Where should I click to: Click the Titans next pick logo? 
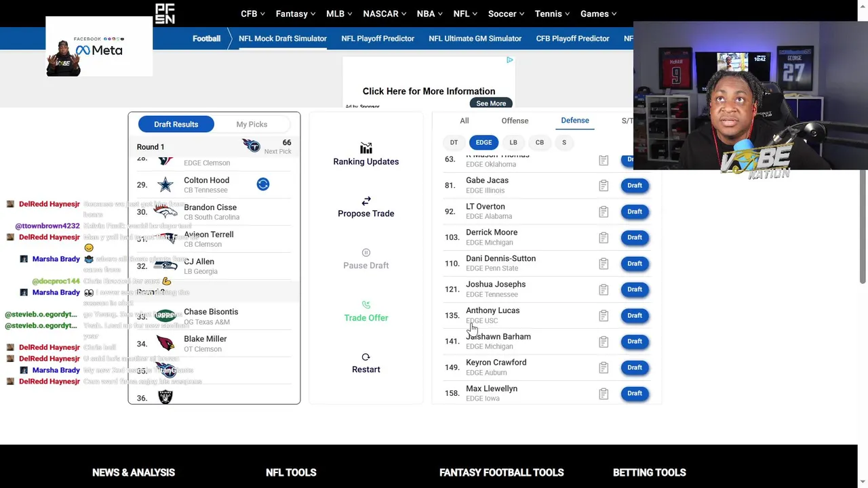coord(251,146)
